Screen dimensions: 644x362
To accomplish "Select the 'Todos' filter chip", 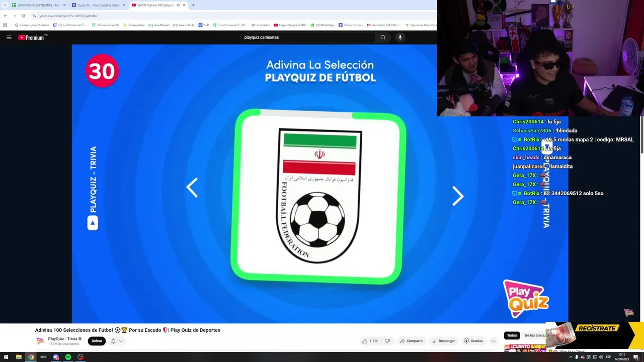I will coord(512,335).
